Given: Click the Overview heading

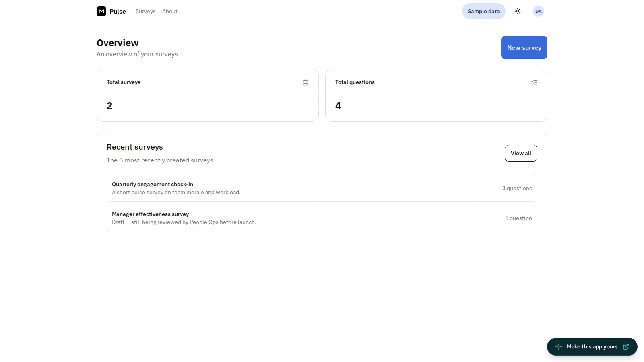Looking at the screenshot, I should coord(118,43).
